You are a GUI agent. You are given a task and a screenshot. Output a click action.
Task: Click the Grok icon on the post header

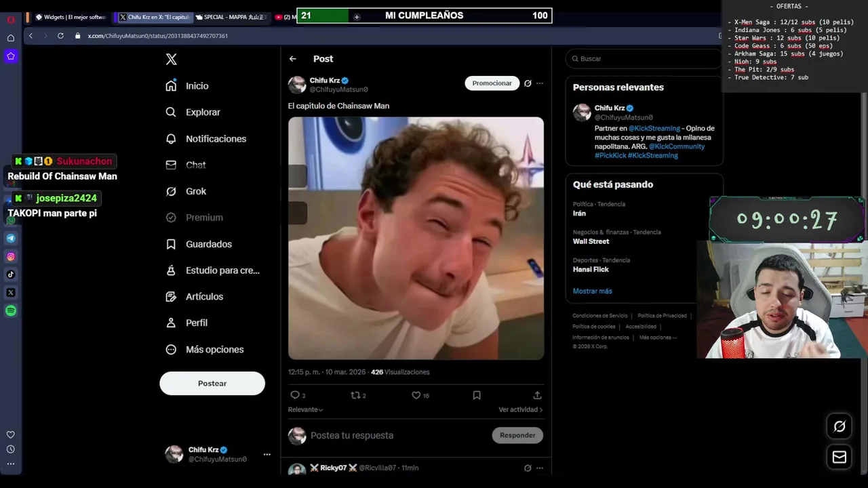pos(528,83)
